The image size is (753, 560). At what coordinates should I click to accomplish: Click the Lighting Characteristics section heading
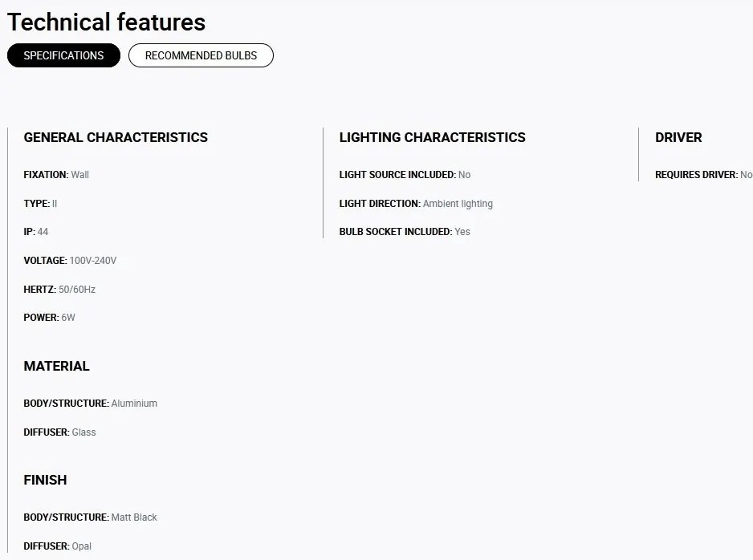click(432, 138)
